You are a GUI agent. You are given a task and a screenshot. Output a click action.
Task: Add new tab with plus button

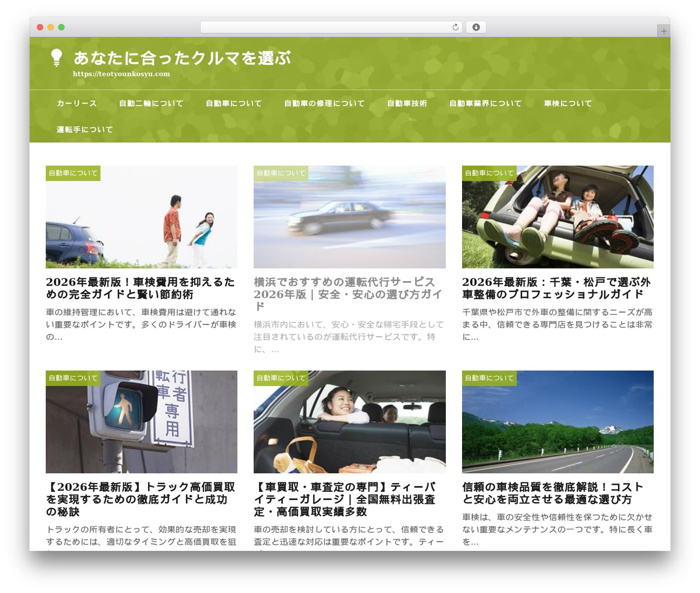663,31
